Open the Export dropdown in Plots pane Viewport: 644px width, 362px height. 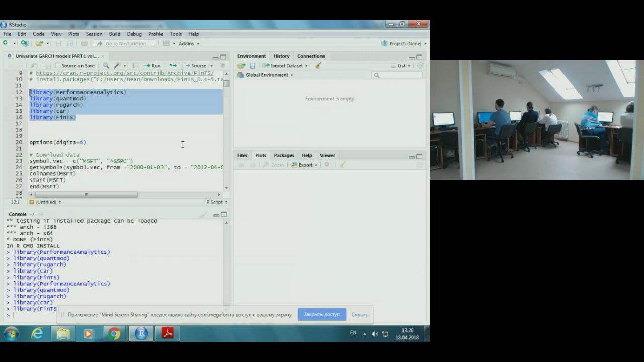tap(304, 165)
